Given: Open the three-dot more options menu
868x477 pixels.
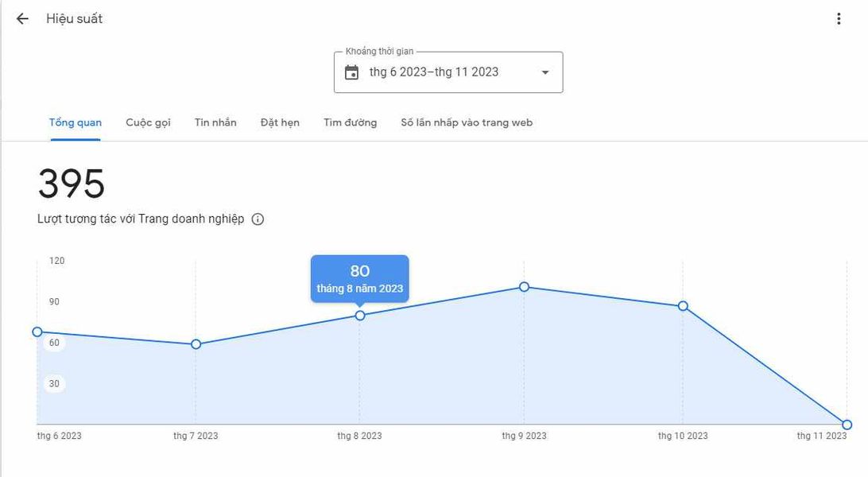Looking at the screenshot, I should tap(839, 19).
